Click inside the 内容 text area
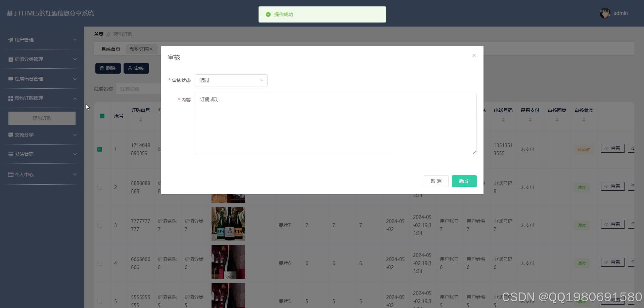The image size is (644, 308). [x=335, y=124]
